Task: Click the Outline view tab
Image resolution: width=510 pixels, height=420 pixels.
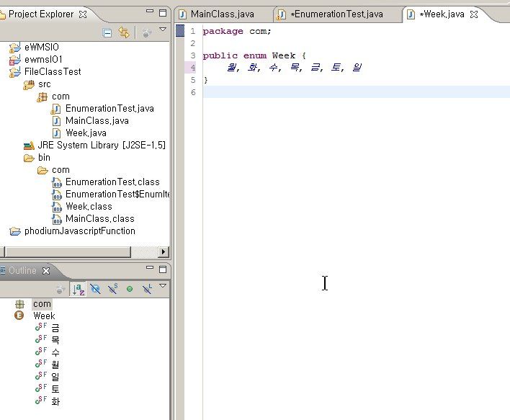Action: pos(22,271)
